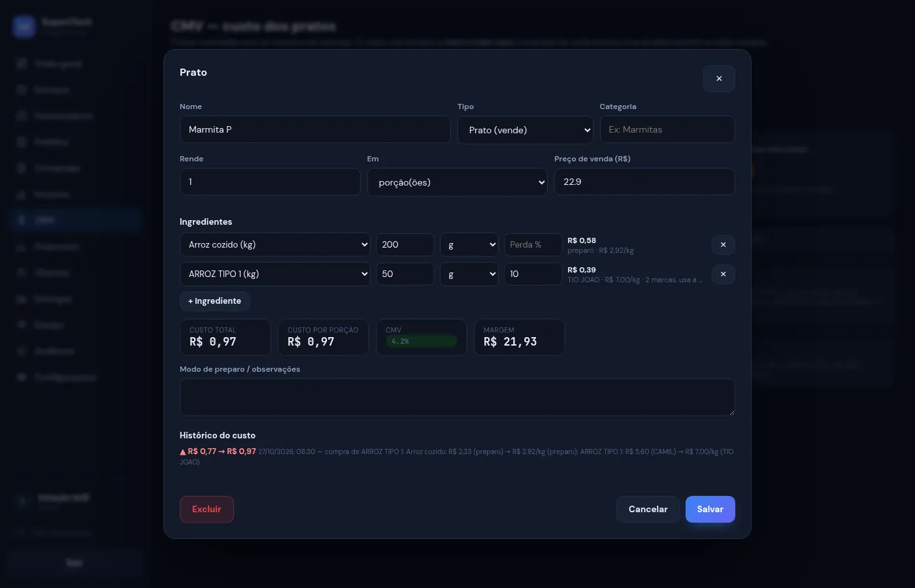The image size is (915, 588).
Task: Remove the ARROZ TIPO 1 ingredient row
Action: click(x=723, y=274)
